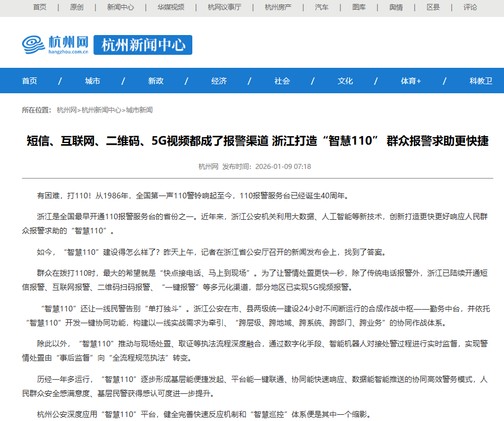504x421 pixels.
Task: Go to 新闻中心 in the top bar
Action: 120,7
